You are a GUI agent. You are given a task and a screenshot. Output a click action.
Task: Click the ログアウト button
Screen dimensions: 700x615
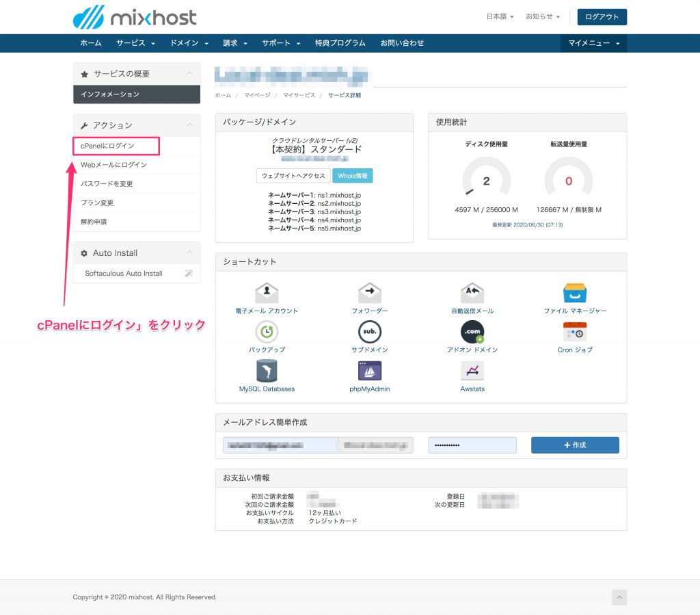pos(602,16)
